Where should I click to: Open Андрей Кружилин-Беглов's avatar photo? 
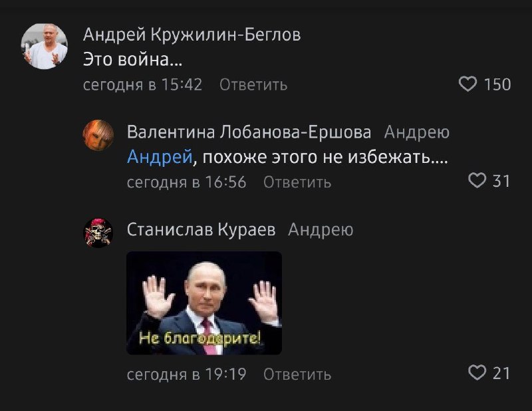tap(45, 46)
